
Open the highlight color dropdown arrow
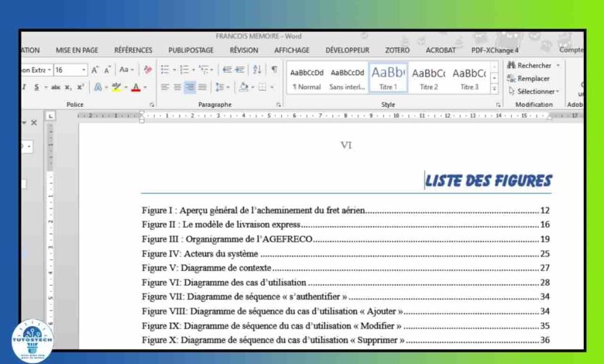point(125,88)
